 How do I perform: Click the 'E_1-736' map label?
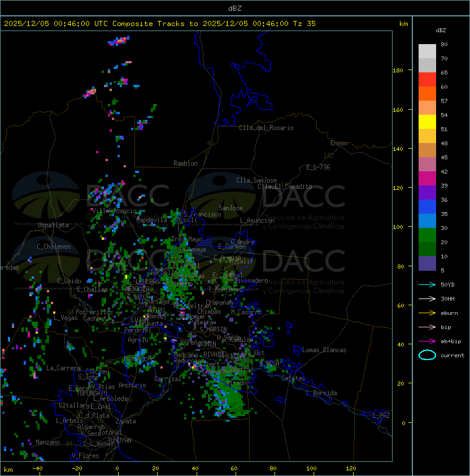coord(318,167)
